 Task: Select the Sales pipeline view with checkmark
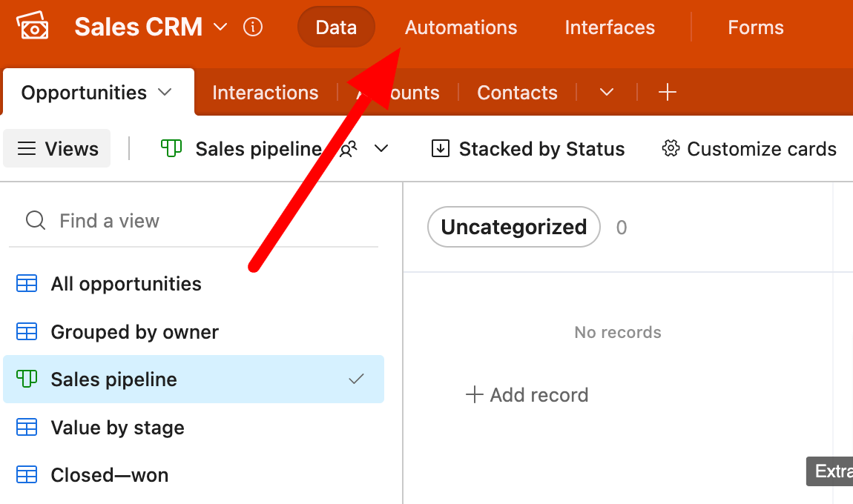click(194, 379)
